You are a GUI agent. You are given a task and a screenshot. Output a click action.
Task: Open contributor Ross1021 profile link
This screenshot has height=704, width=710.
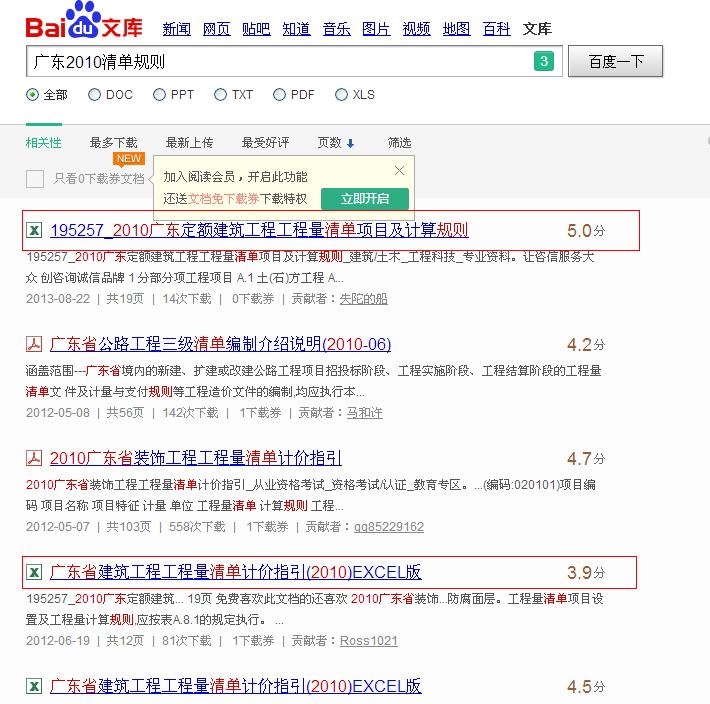[x=369, y=641]
